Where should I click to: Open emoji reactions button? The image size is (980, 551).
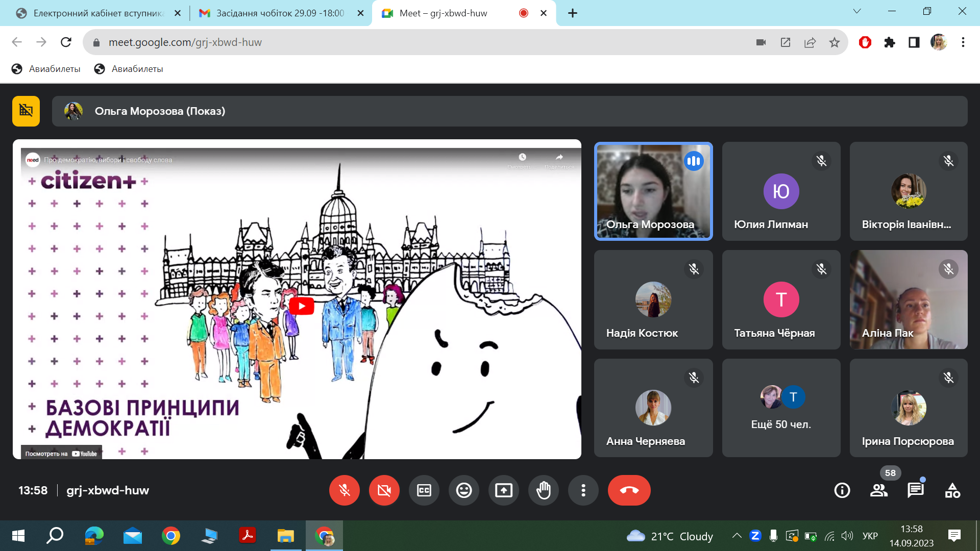(464, 490)
